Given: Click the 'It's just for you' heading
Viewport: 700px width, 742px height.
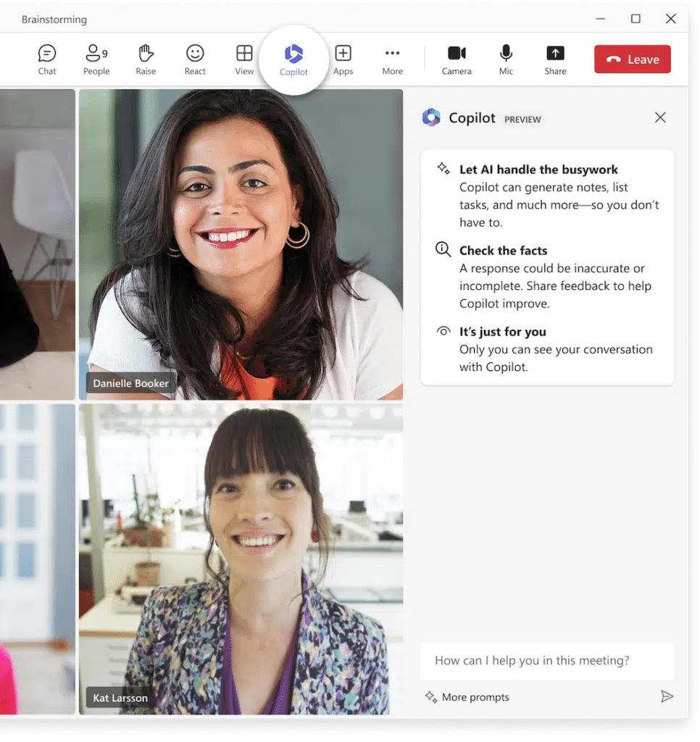Looking at the screenshot, I should pos(503,332).
